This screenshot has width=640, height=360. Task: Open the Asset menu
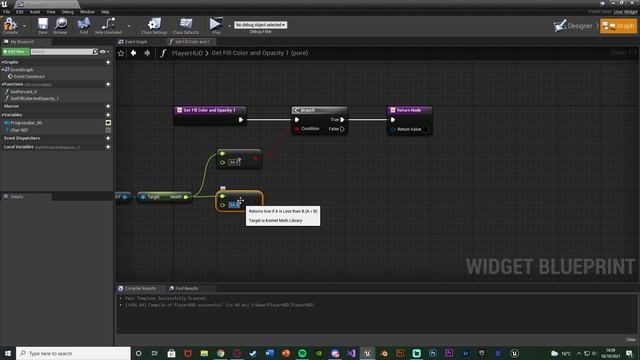[35, 12]
